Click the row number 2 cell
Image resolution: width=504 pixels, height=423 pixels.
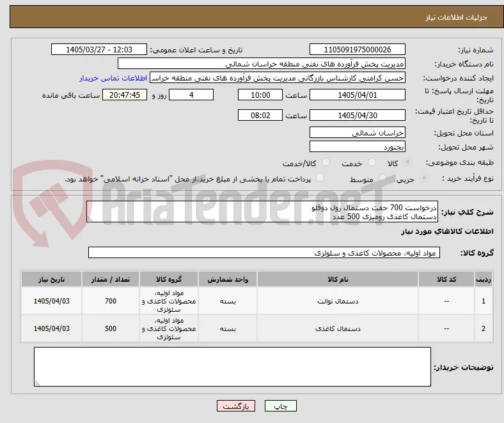click(484, 328)
